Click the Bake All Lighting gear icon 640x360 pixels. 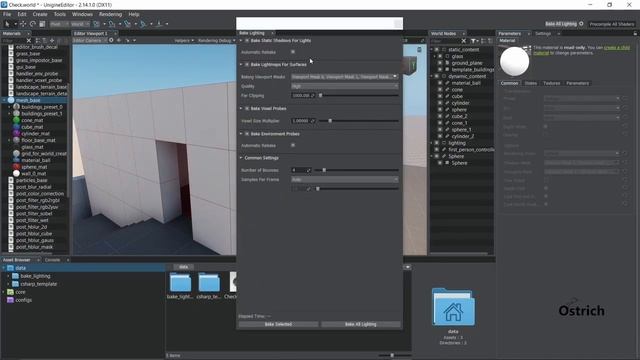pos(581,24)
